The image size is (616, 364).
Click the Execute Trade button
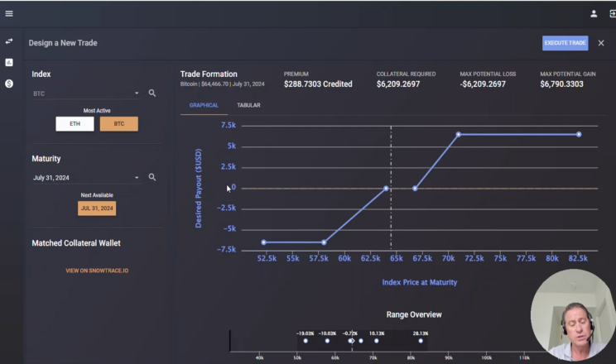click(565, 43)
